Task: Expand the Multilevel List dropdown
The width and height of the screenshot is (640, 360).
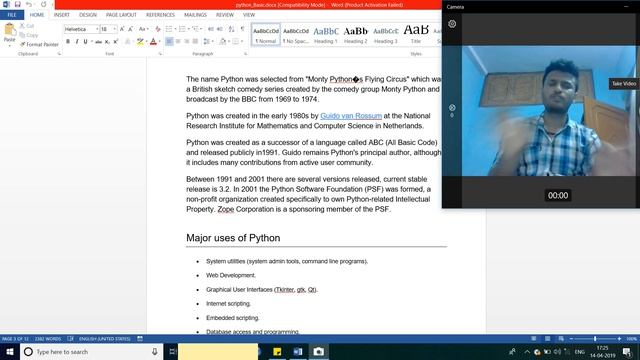Action: click(x=202, y=29)
